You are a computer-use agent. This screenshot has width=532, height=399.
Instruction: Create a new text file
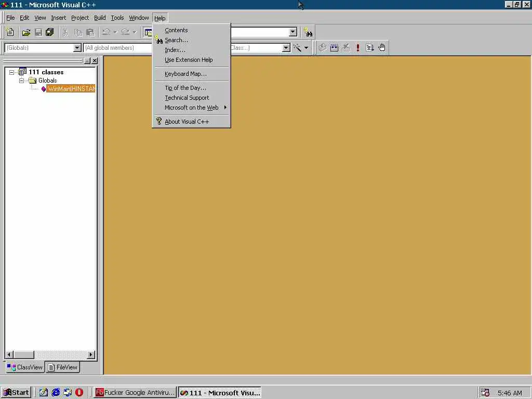coord(10,32)
